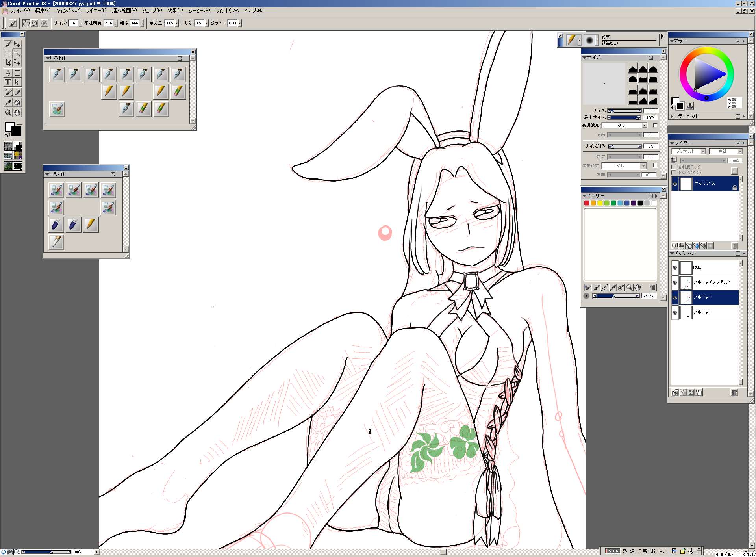
Task: Select the Text tool
Action: pyautogui.click(x=8, y=82)
